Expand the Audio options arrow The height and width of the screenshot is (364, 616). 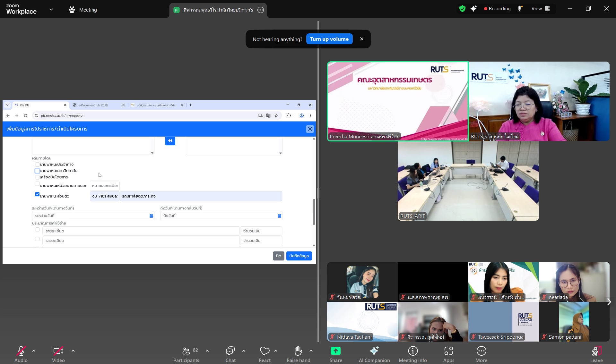click(x=34, y=351)
